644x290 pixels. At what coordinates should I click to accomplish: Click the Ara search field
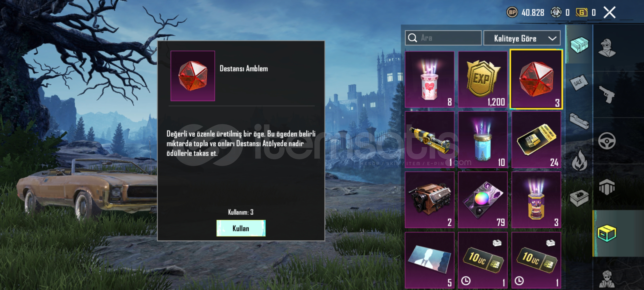(443, 38)
